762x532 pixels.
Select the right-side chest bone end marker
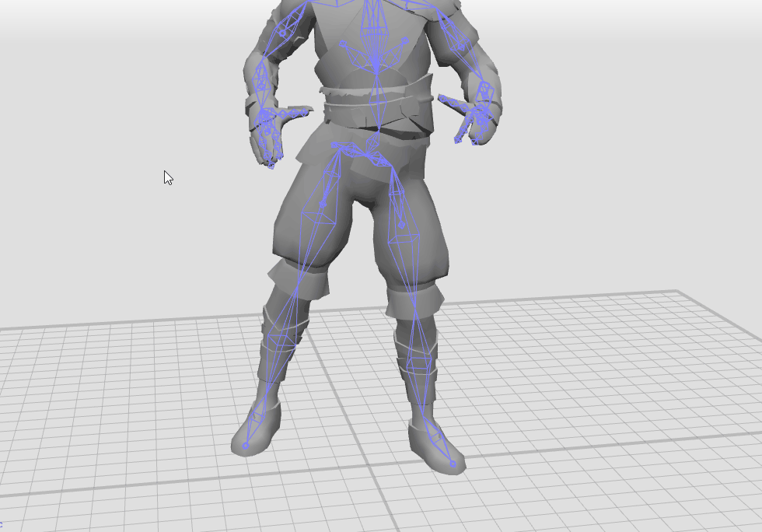pos(405,41)
